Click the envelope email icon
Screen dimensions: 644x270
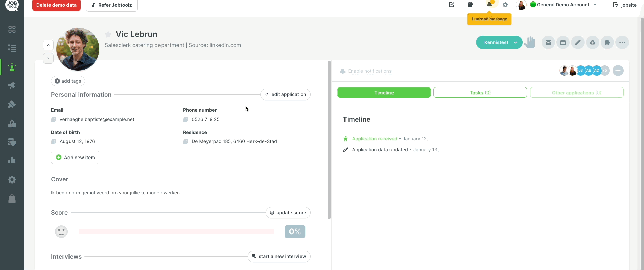tap(548, 43)
